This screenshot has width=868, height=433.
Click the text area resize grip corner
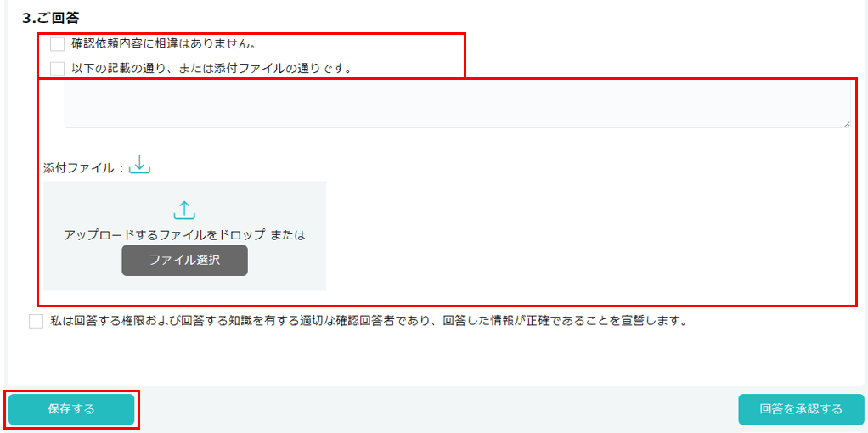coord(847,125)
